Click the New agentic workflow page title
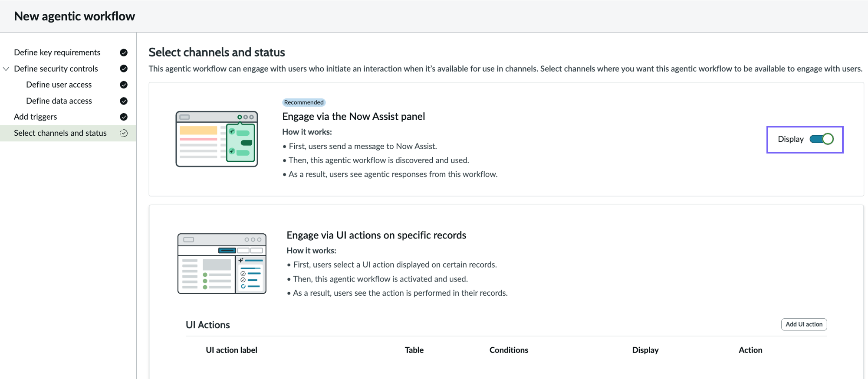868x379 pixels. tap(74, 16)
